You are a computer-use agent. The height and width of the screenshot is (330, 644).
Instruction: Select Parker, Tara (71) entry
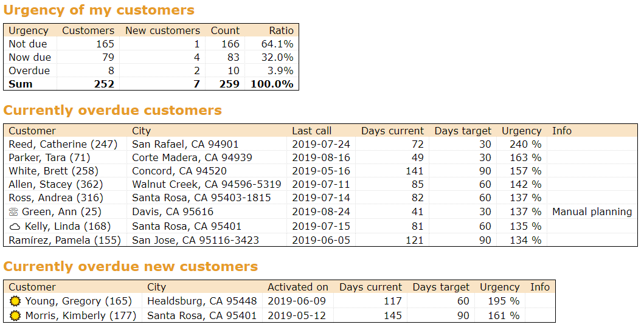coord(49,157)
